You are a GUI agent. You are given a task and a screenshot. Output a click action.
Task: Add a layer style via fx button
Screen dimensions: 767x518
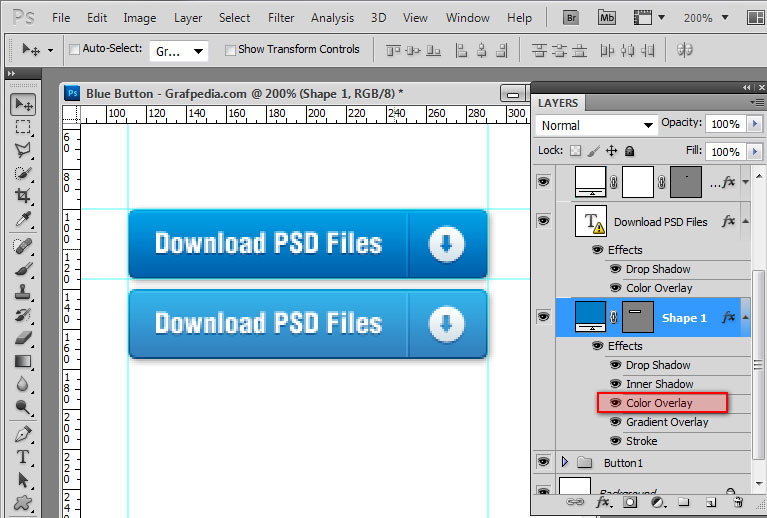pos(603,502)
